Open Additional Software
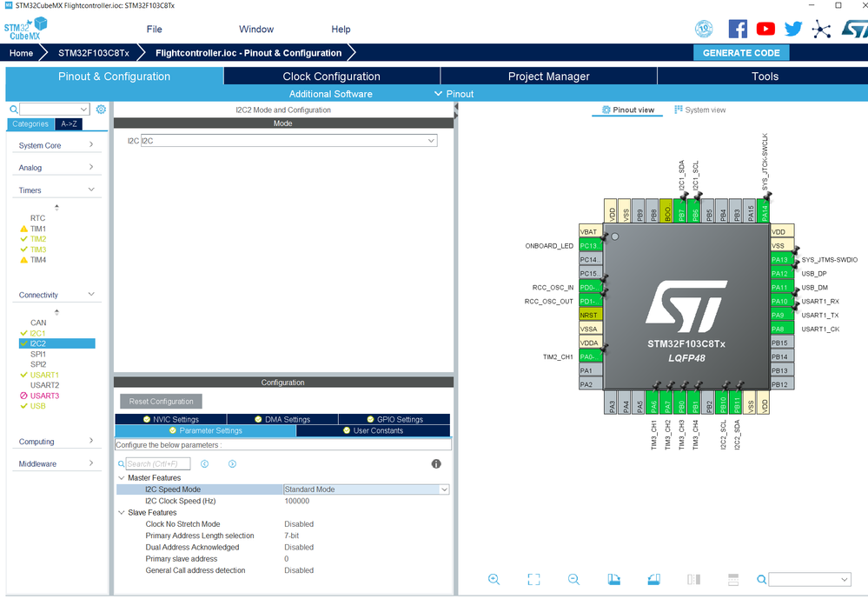The image size is (868, 599). [x=330, y=94]
